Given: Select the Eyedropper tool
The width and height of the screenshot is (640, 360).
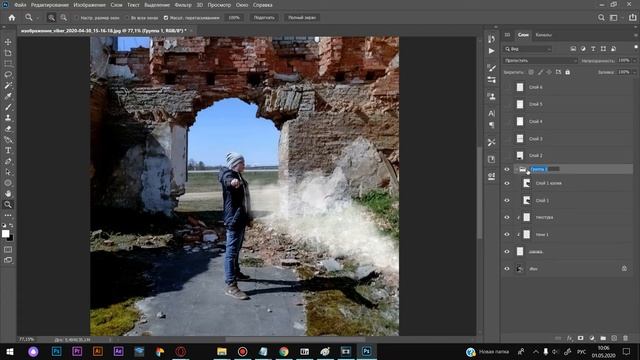Looking at the screenshot, I should click(8, 96).
